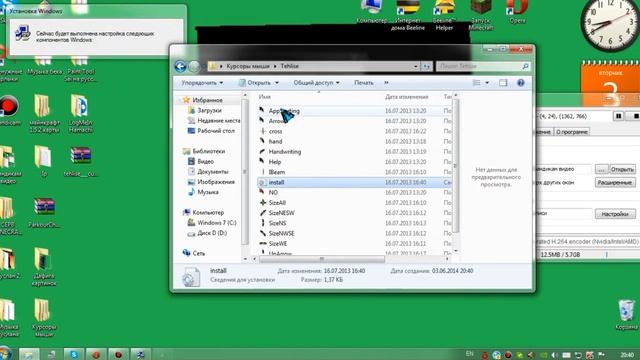This screenshot has height=360, width=640.
Task: Click the refresh button beside the address bar
Action: pos(426,66)
